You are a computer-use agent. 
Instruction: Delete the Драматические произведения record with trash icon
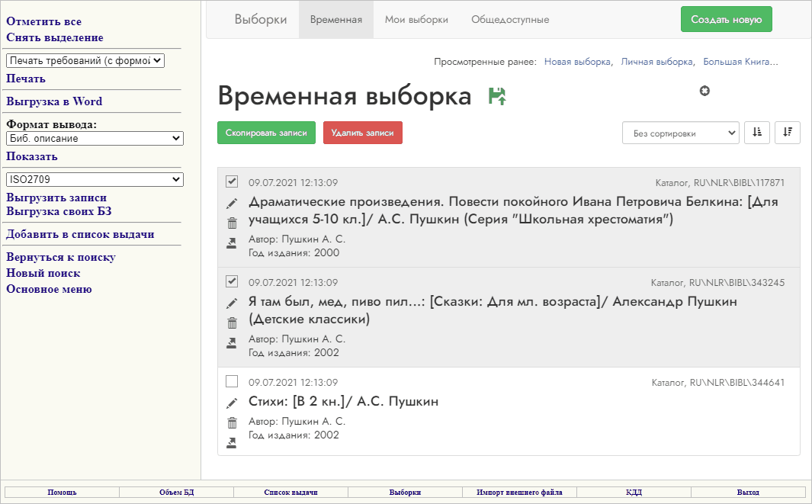coord(232,223)
